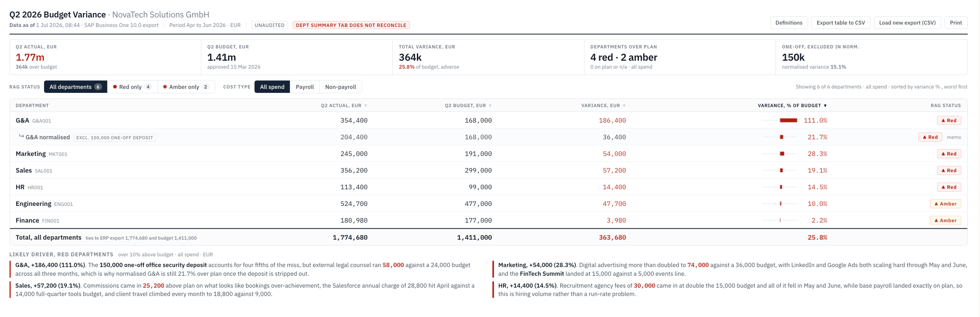Switch cost type to Payroll

pyautogui.click(x=305, y=87)
